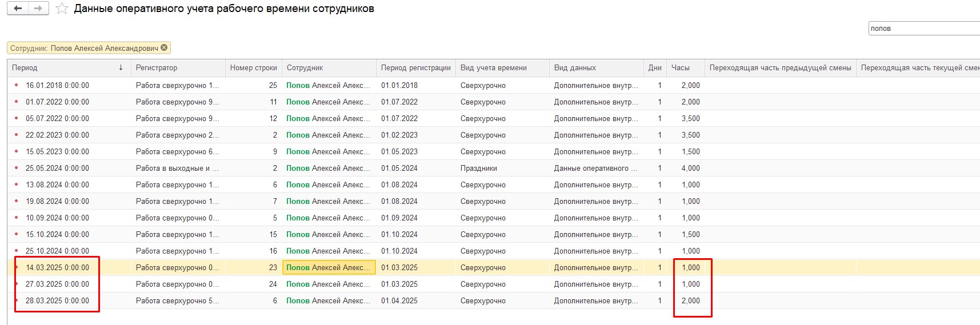Click the Период регистрации column header
Screen dimensions: 980x325
pos(415,68)
